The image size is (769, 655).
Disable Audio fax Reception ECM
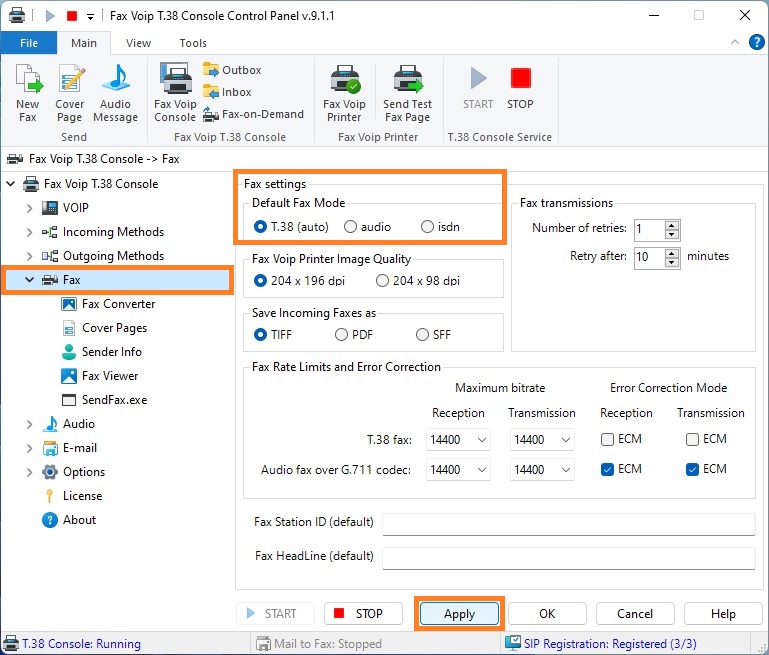point(607,470)
